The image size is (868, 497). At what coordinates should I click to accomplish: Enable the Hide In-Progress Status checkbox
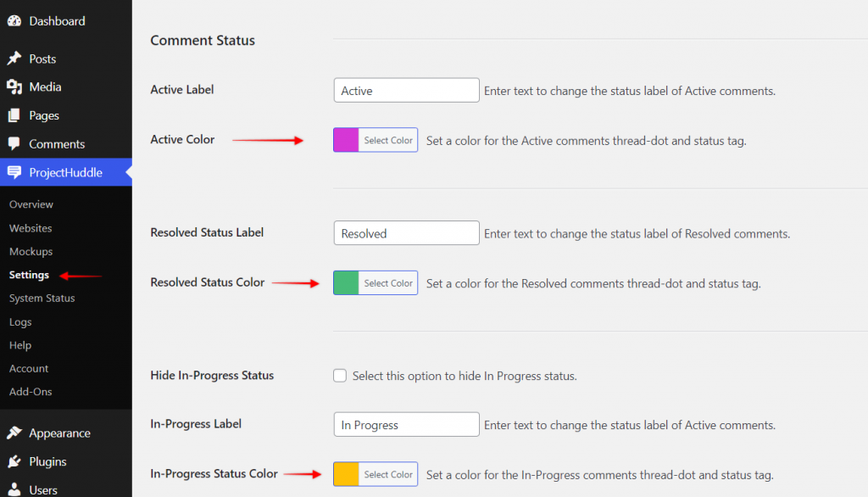(340, 375)
